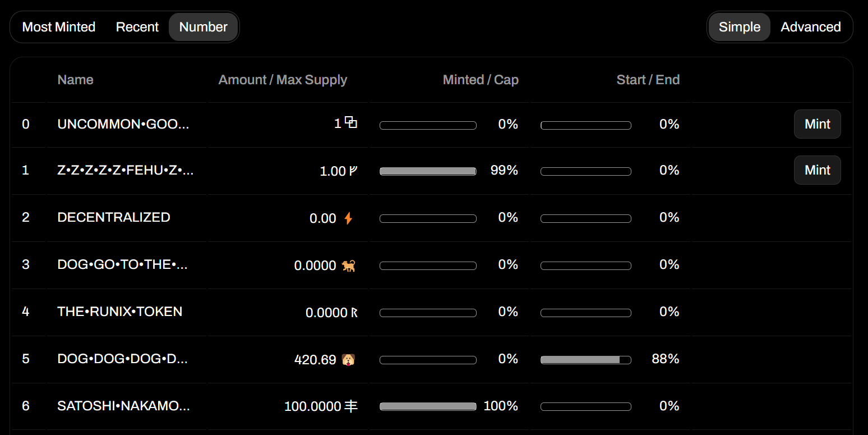This screenshot has height=435, width=868.
Task: Click the 99% minted progress bar
Action: [428, 171]
